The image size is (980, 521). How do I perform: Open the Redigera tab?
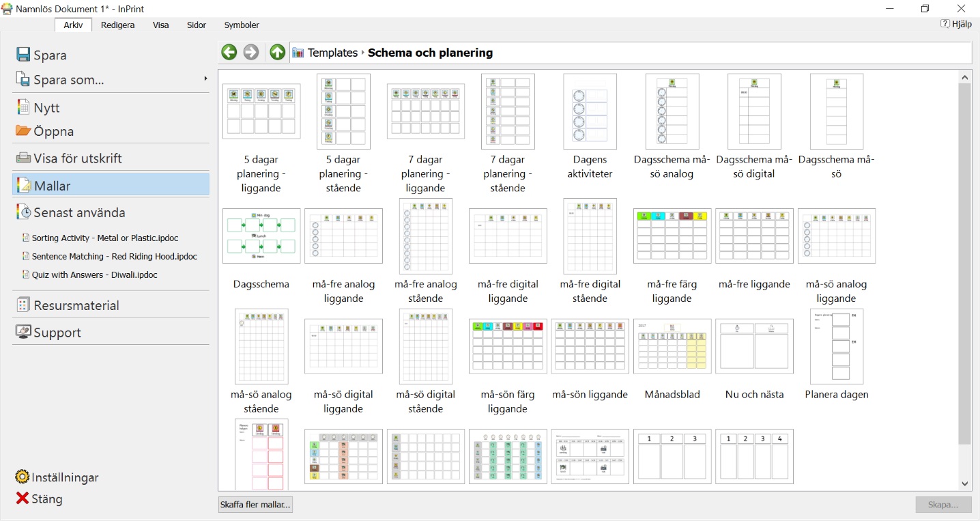pyautogui.click(x=117, y=25)
